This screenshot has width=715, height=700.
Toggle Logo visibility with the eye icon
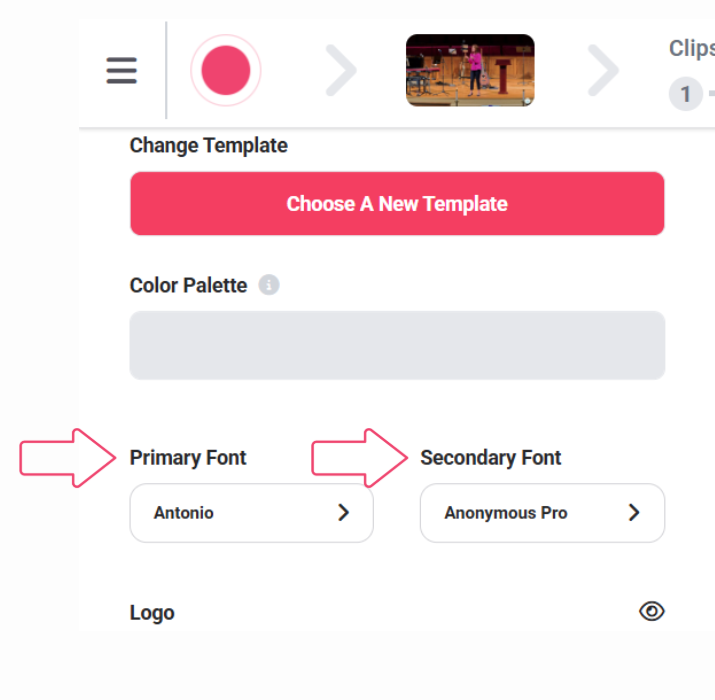tap(652, 611)
